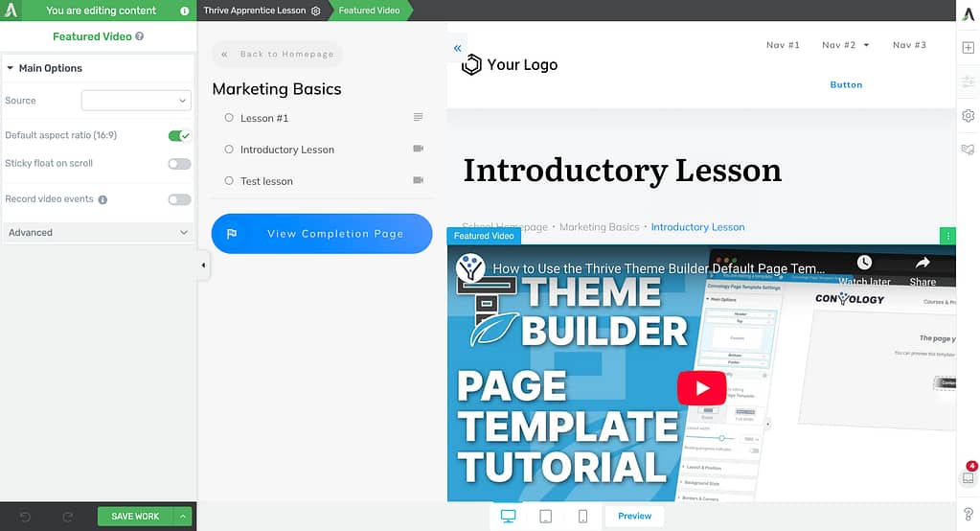Open Featured Video help question mark
This screenshot has height=531, width=980.
pyautogui.click(x=139, y=36)
